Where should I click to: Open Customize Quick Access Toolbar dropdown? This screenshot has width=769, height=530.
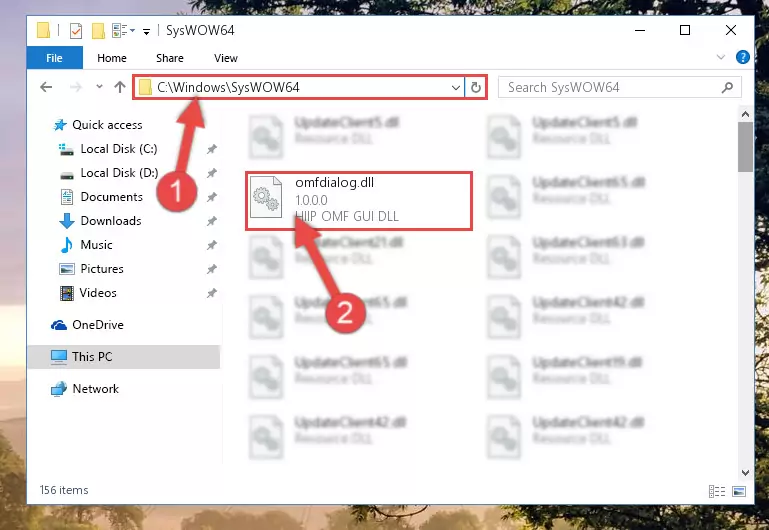(146, 32)
